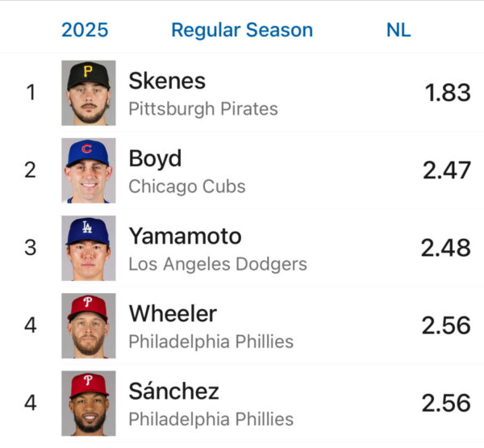Select the Sánchez player name
Image resolution: width=484 pixels, height=448 pixels.
coord(173,391)
